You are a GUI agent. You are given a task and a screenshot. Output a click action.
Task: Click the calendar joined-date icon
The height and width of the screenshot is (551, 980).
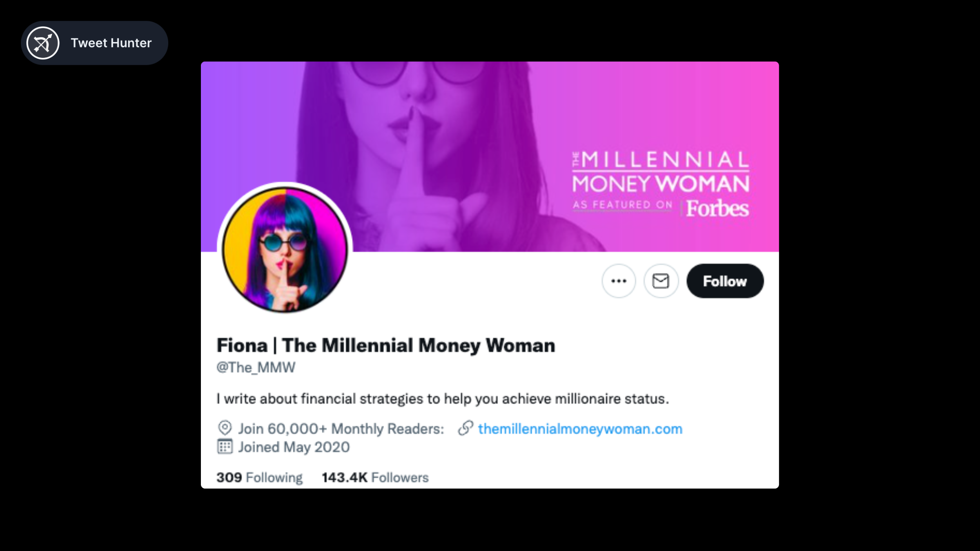[225, 447]
